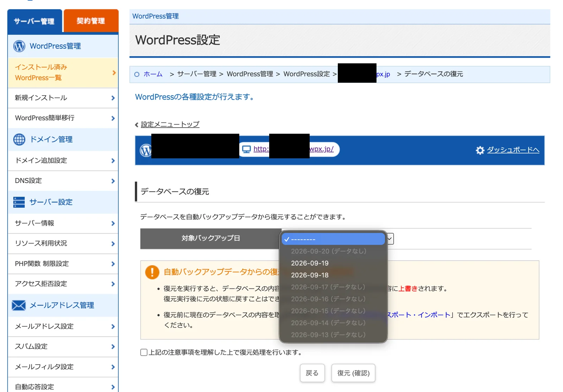Click the disabled 2026-09-17 (データなし) option

[333, 287]
